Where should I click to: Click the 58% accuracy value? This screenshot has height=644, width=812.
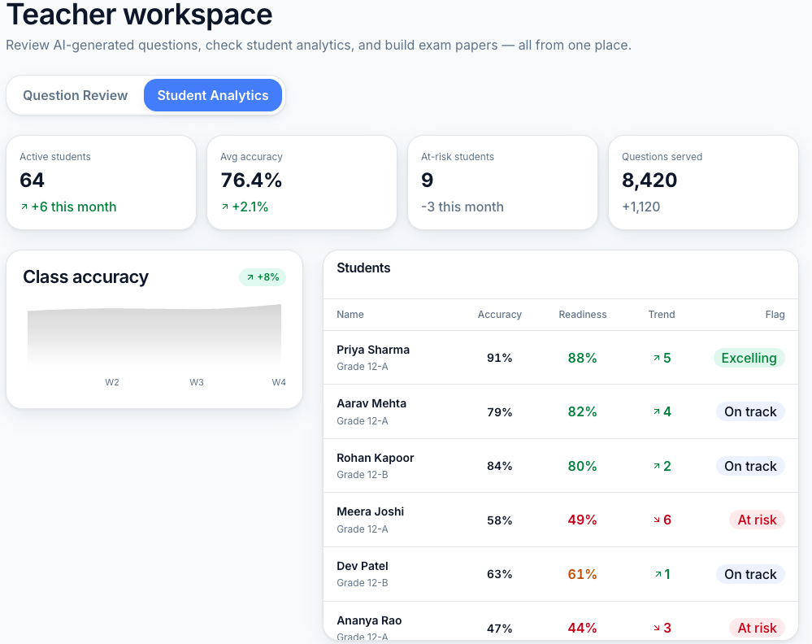[499, 520]
